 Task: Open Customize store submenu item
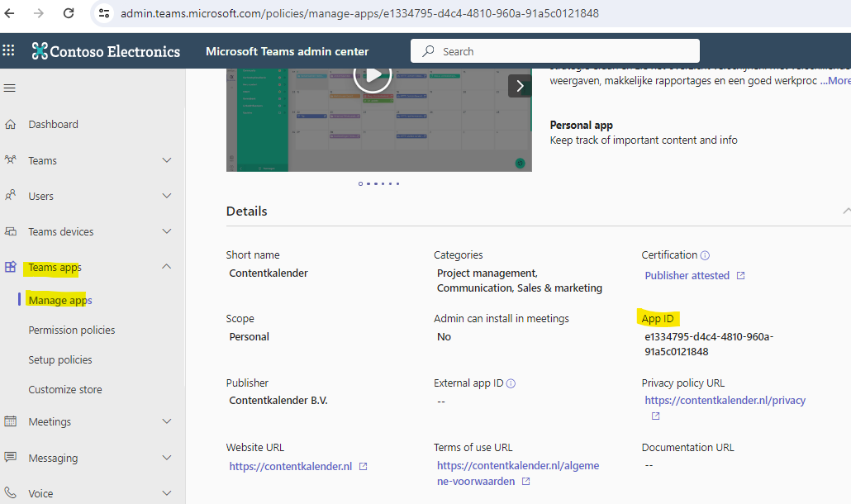65,389
